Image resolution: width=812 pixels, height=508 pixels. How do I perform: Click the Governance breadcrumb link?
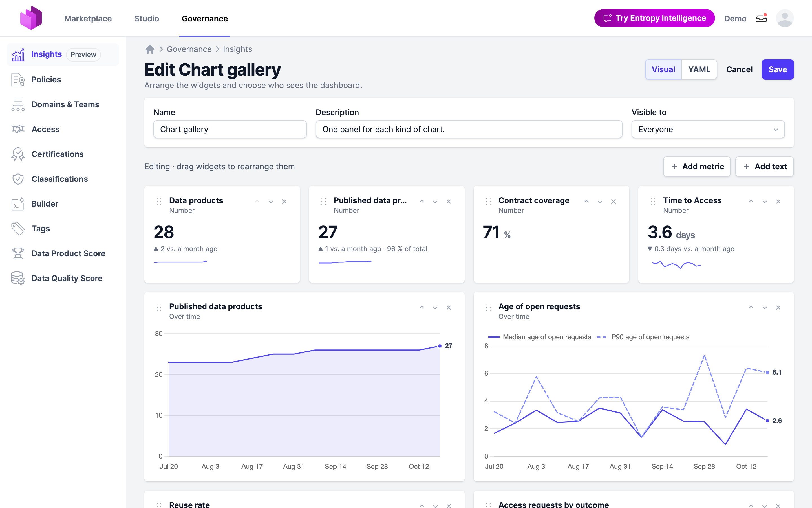pyautogui.click(x=189, y=49)
